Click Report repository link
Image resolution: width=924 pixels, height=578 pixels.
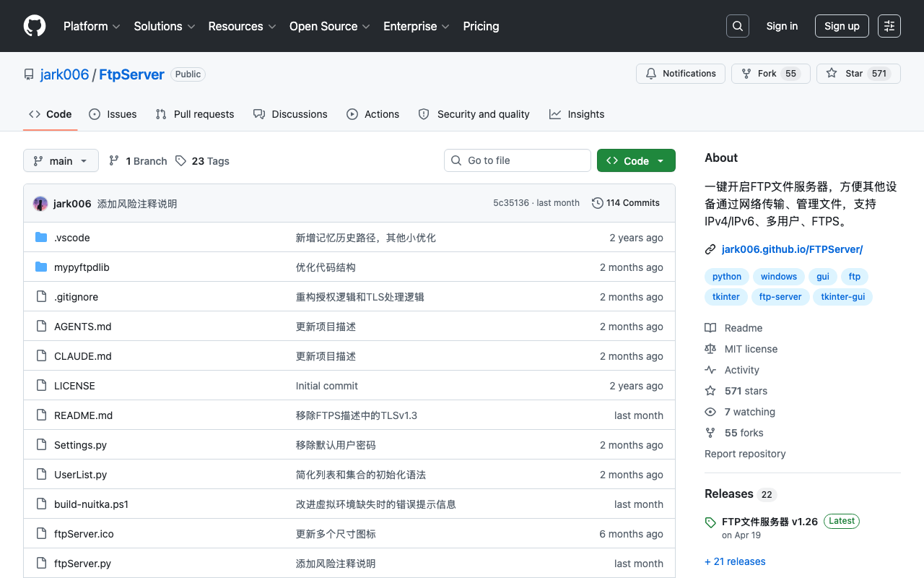pyautogui.click(x=745, y=454)
